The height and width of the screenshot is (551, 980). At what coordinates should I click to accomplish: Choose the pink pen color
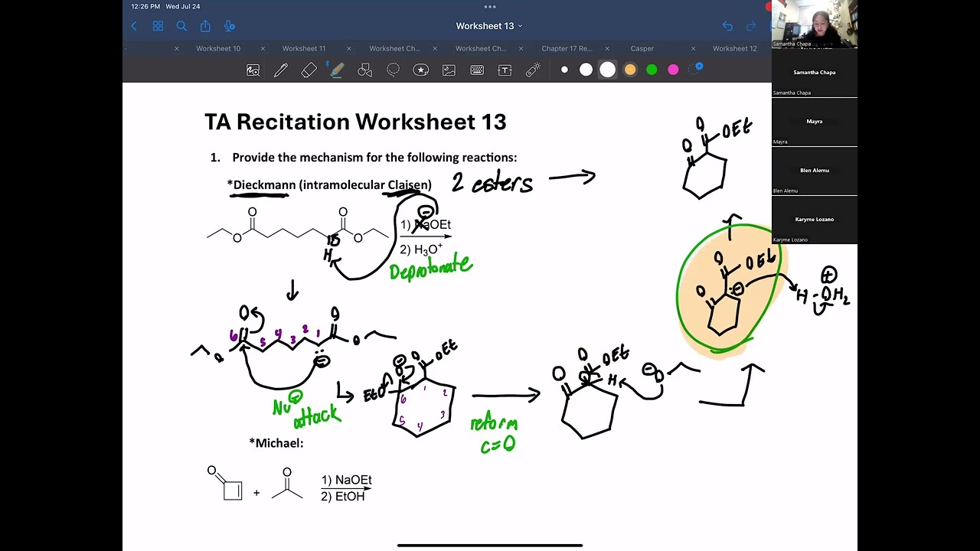click(673, 70)
